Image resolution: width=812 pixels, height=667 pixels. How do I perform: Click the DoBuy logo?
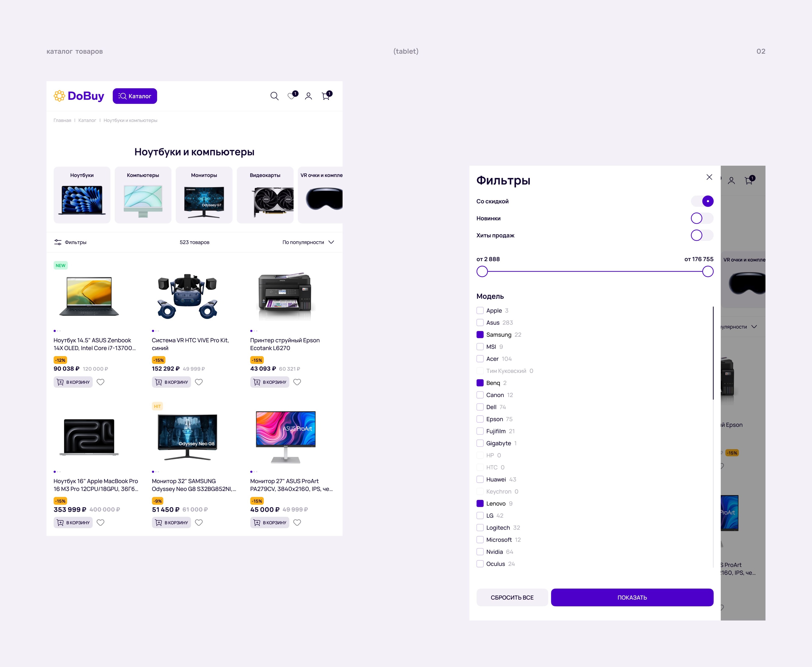point(79,96)
